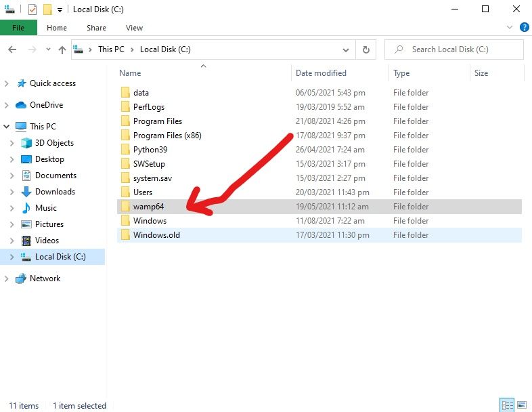The width and height of the screenshot is (532, 412).
Task: Switch to the View ribbon tab
Action: [x=134, y=28]
